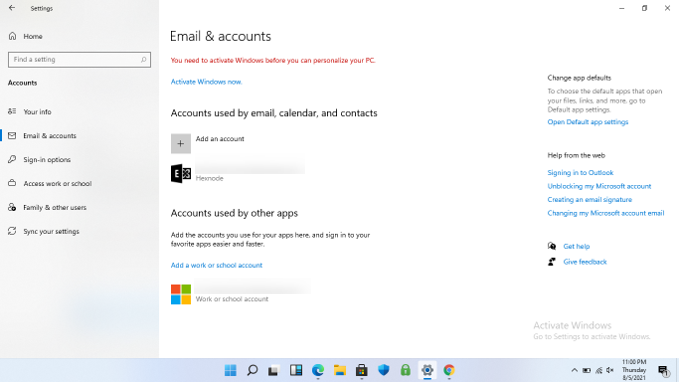Click the Get help link
The height and width of the screenshot is (382, 679).
576,246
